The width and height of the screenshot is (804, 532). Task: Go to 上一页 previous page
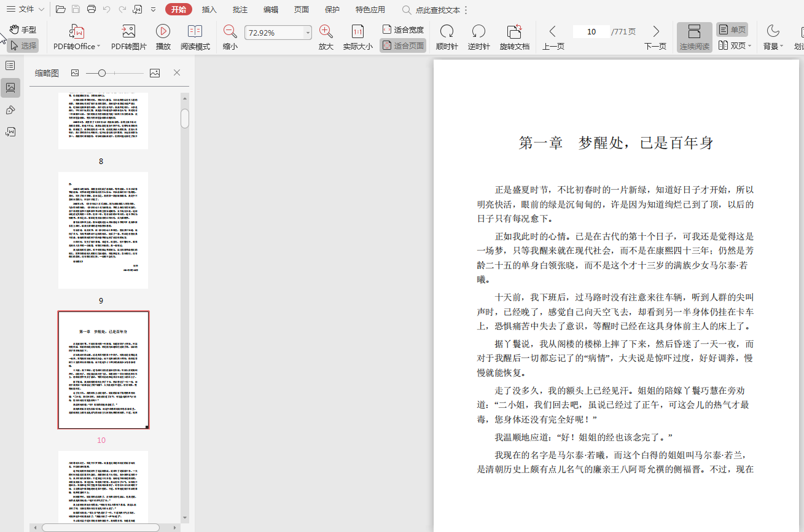click(x=553, y=37)
